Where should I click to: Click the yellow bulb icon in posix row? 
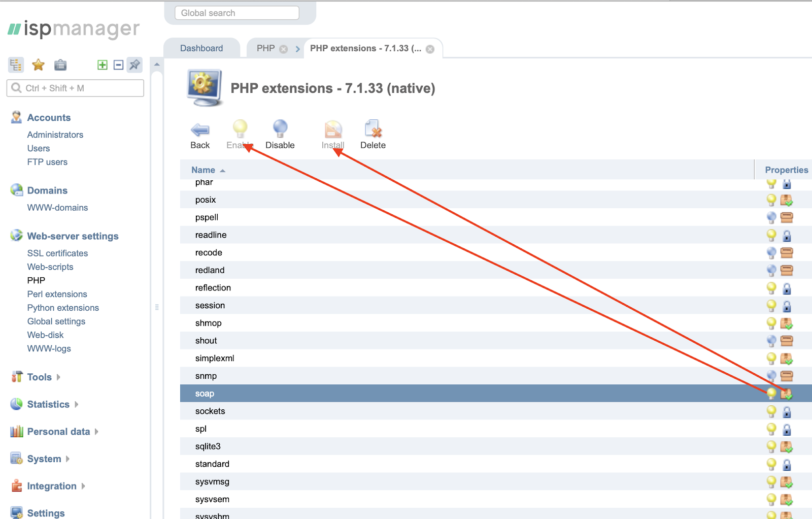point(771,200)
